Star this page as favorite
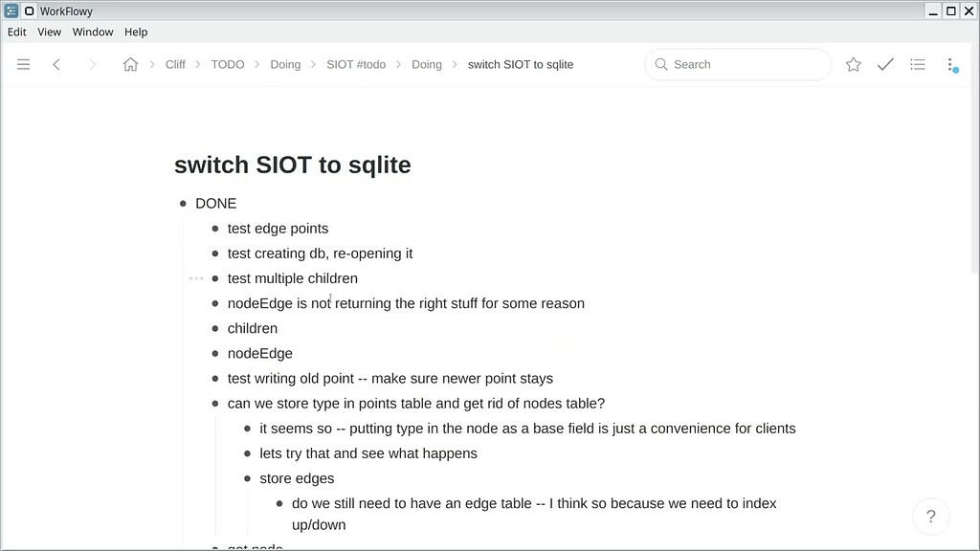Screen dimensions: 980x551 [853, 64]
